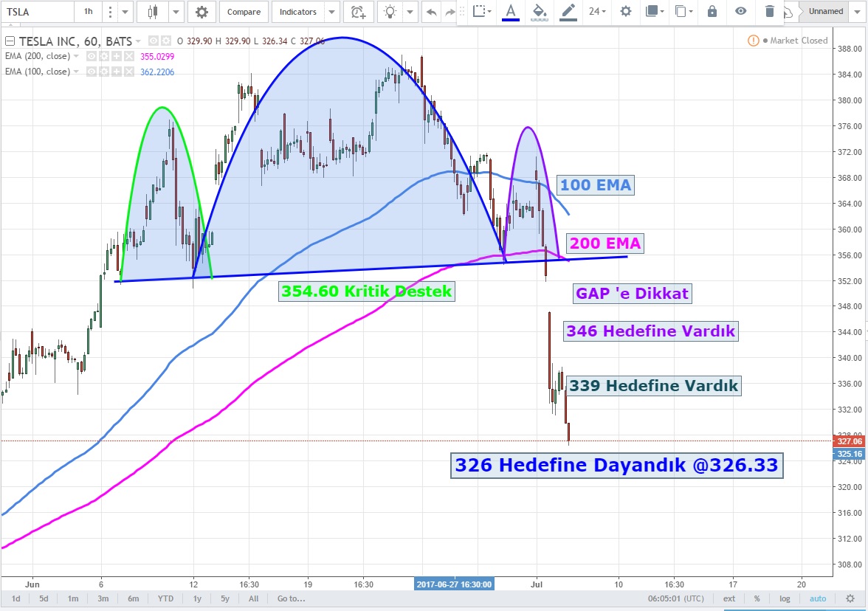Select the 1y time range
The image size is (868, 611).
tap(197, 598)
